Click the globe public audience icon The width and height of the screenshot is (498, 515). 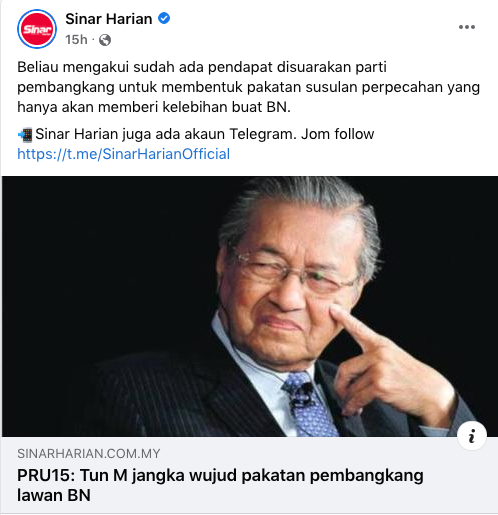click(x=105, y=40)
